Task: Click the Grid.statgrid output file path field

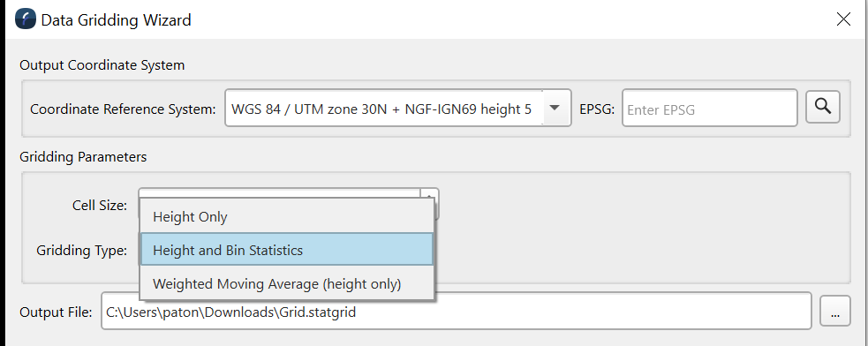Action: click(x=457, y=311)
